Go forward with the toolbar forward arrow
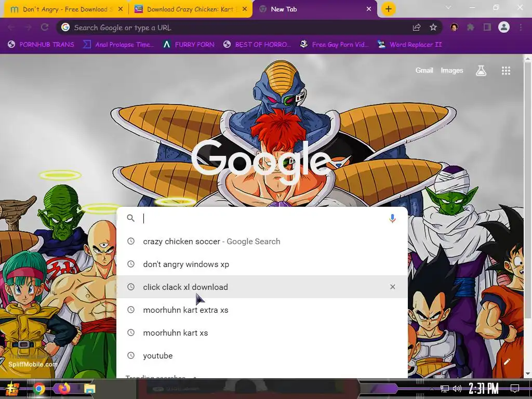The image size is (532, 399). pyautogui.click(x=28, y=28)
